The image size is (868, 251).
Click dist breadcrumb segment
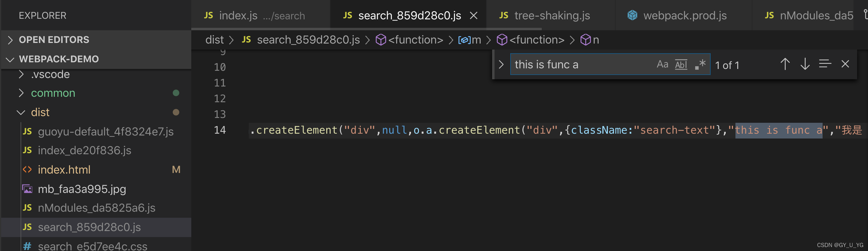(214, 40)
